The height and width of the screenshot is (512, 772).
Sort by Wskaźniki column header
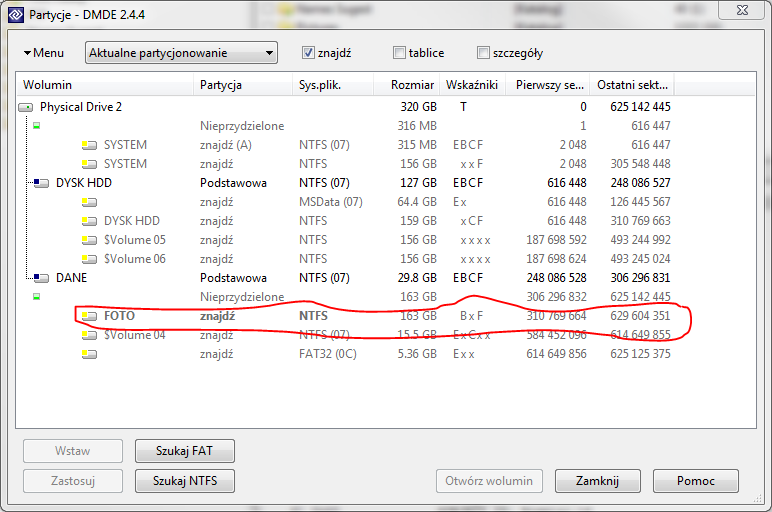click(474, 85)
